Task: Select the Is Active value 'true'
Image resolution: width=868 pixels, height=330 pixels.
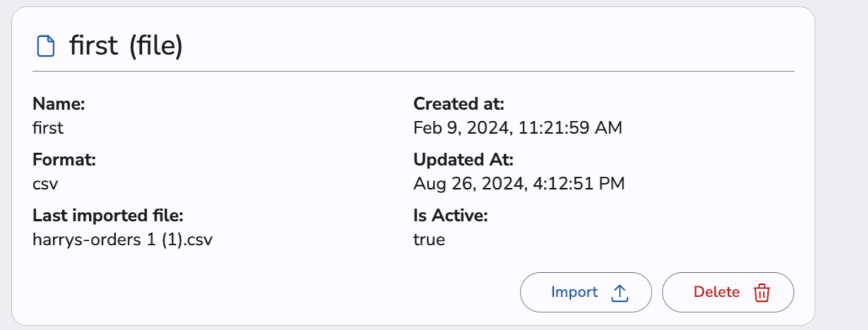Action: (x=429, y=240)
